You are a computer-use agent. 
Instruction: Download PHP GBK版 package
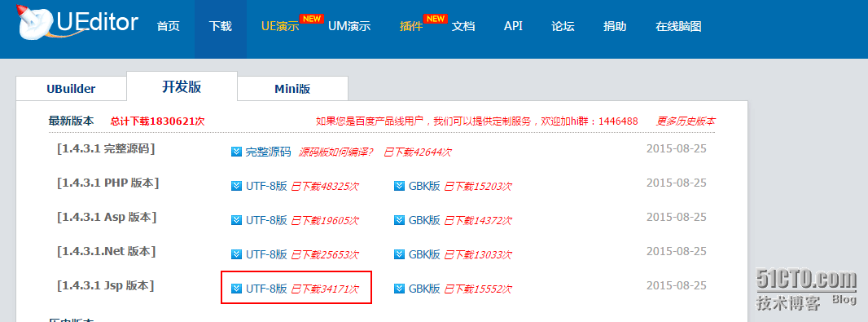click(x=424, y=186)
